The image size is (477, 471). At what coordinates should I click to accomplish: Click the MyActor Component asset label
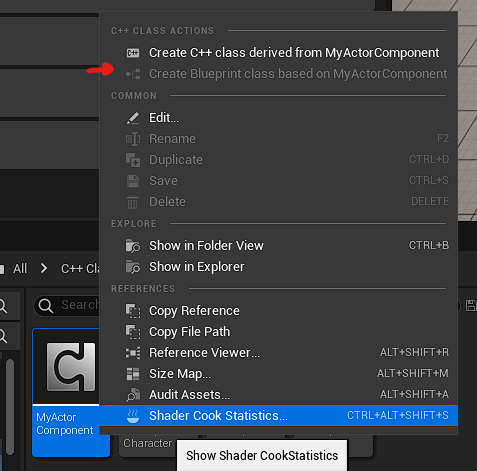(x=65, y=424)
